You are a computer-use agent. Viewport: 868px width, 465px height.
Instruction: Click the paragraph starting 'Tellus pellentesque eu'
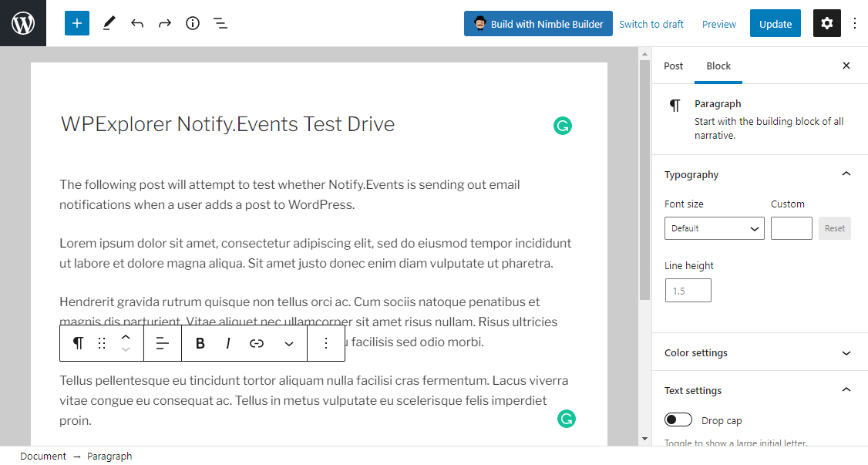coord(314,400)
